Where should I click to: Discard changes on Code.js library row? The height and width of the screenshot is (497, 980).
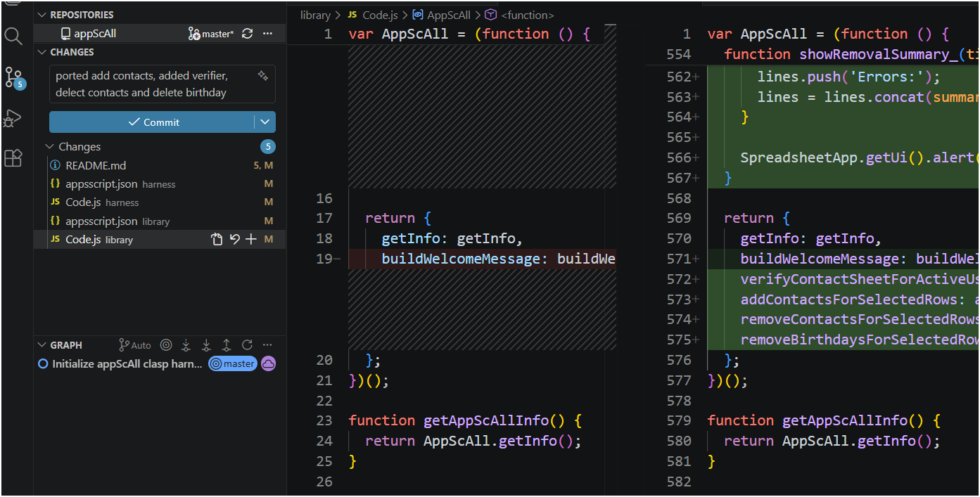pyautogui.click(x=235, y=240)
